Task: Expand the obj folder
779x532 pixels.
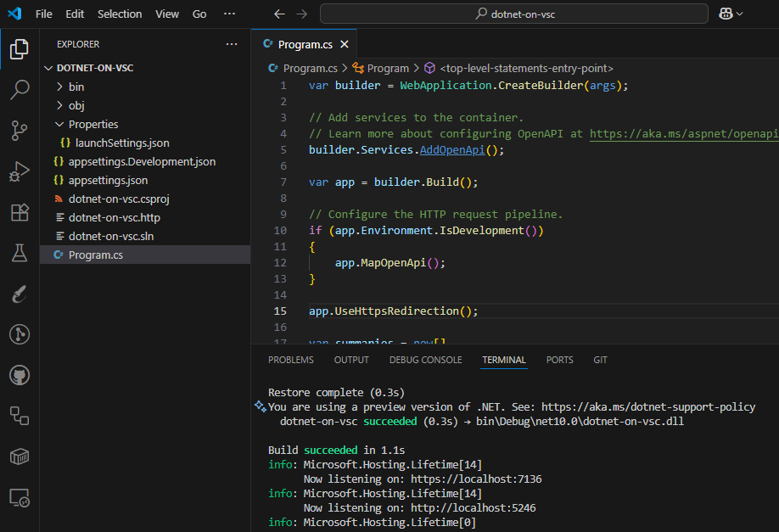Action: [x=76, y=105]
